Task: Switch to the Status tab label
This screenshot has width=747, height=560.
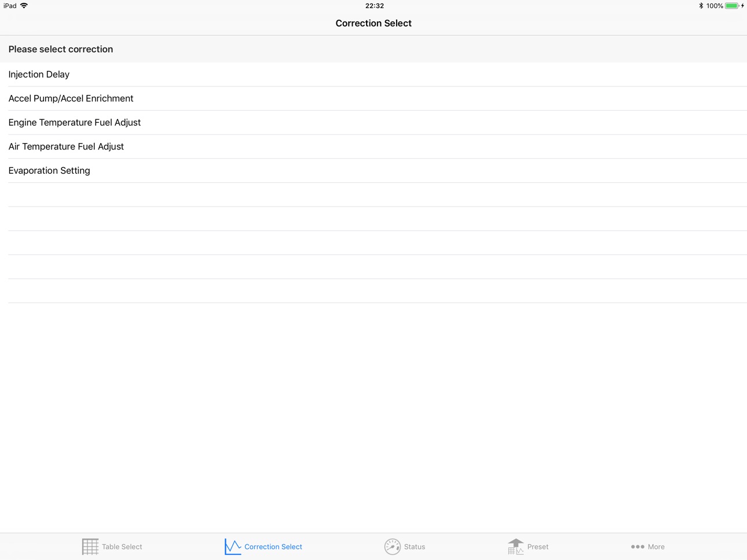Action: [415, 547]
